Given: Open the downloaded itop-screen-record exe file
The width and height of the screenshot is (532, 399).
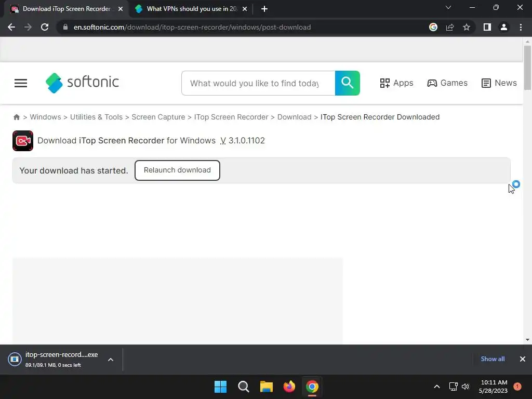Looking at the screenshot, I should (x=54, y=360).
